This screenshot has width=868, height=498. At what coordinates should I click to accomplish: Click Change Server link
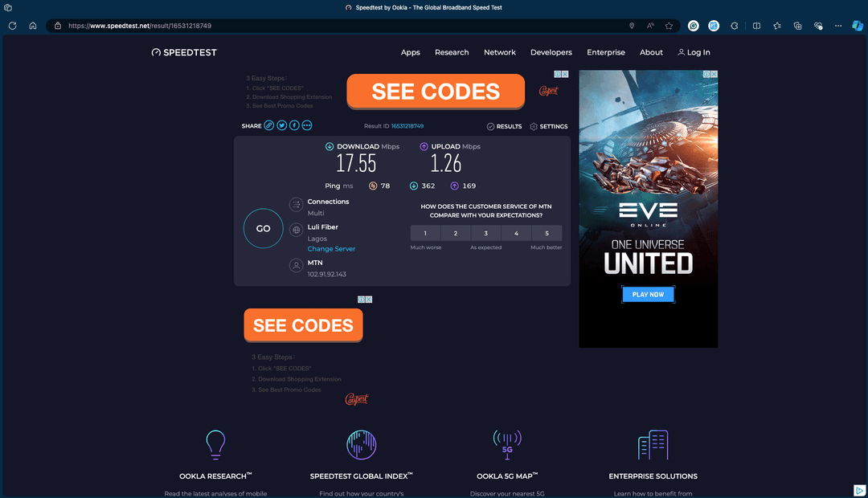tap(332, 249)
